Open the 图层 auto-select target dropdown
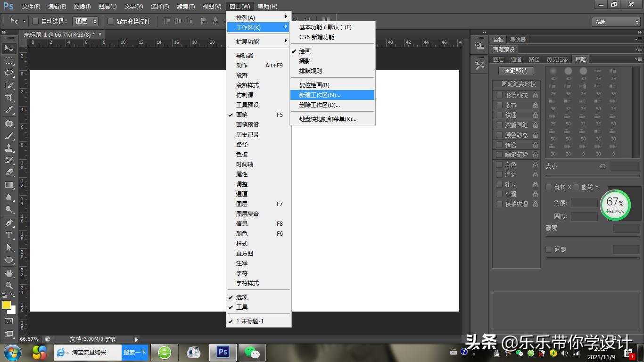The width and height of the screenshot is (644, 362). coord(85,21)
